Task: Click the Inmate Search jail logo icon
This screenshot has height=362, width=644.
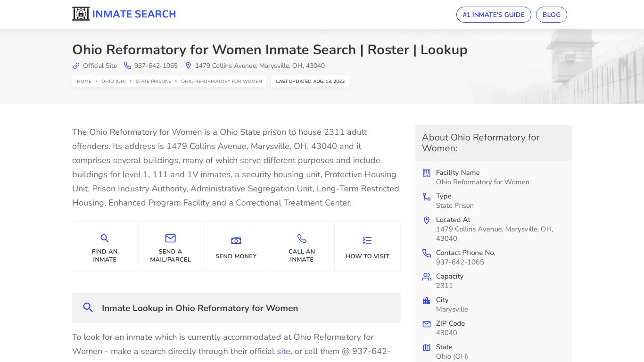Action: (x=81, y=14)
